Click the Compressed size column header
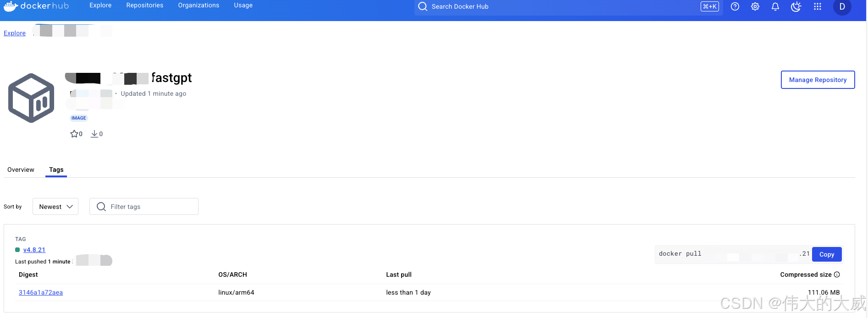 [806, 274]
